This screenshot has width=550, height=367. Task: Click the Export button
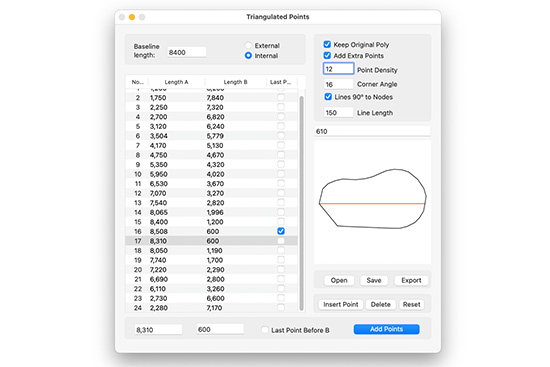411,280
